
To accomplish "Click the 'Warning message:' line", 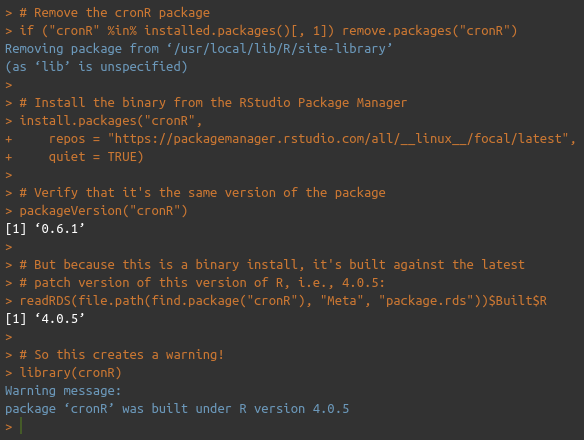I will pyautogui.click(x=63, y=390).
